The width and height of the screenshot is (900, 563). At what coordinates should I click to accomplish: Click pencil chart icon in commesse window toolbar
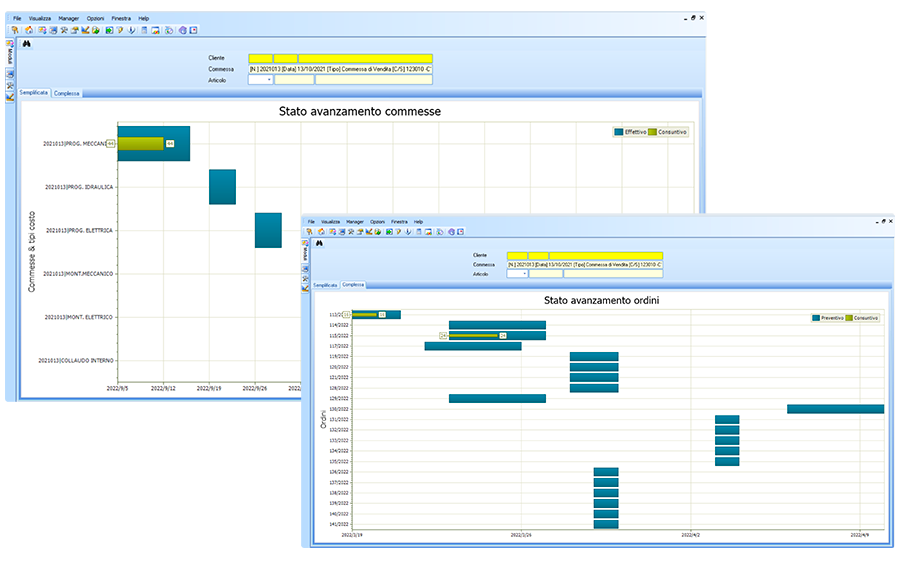[x=85, y=30]
